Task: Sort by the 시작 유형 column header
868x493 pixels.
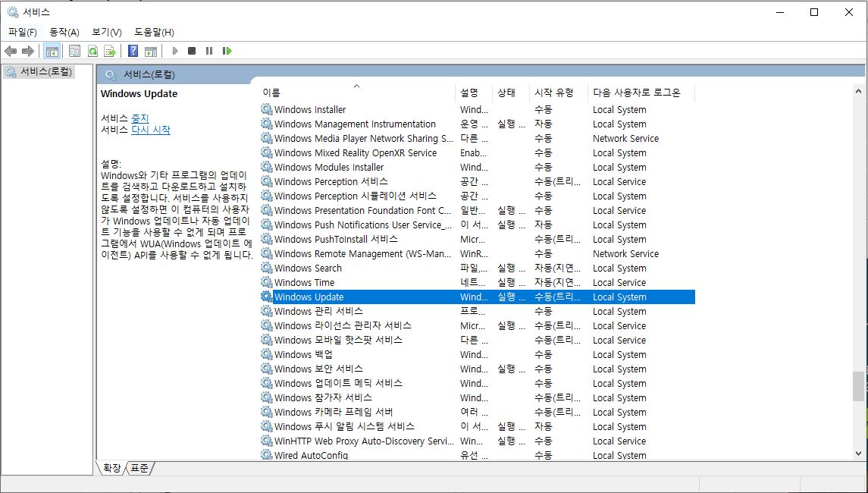Action: (558, 93)
